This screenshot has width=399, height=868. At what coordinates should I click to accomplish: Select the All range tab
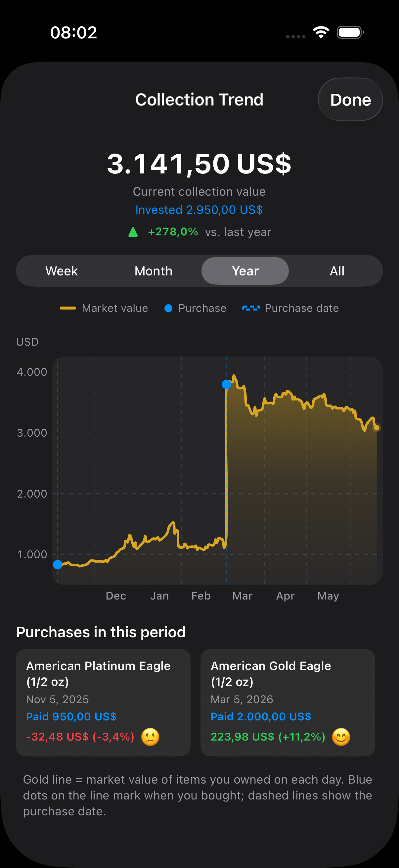click(337, 271)
